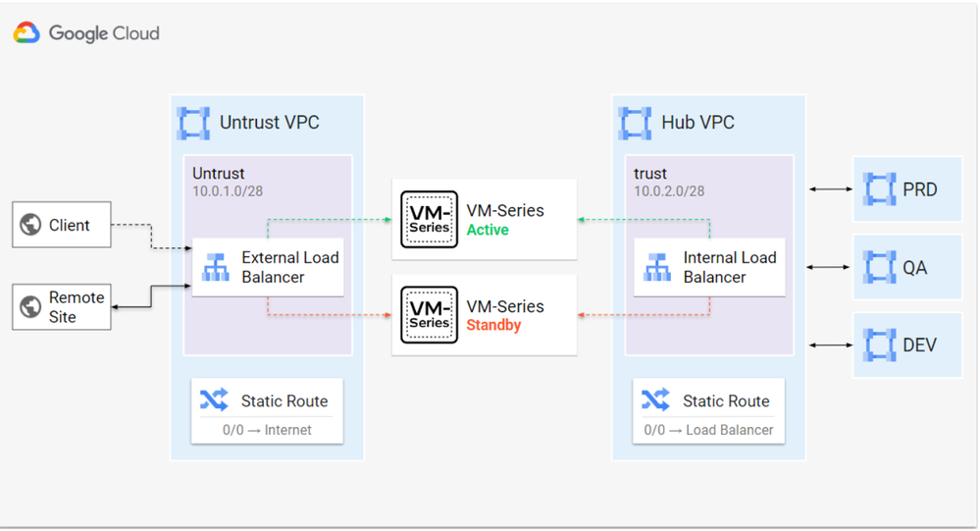Click the QA VPC icon

879,266
